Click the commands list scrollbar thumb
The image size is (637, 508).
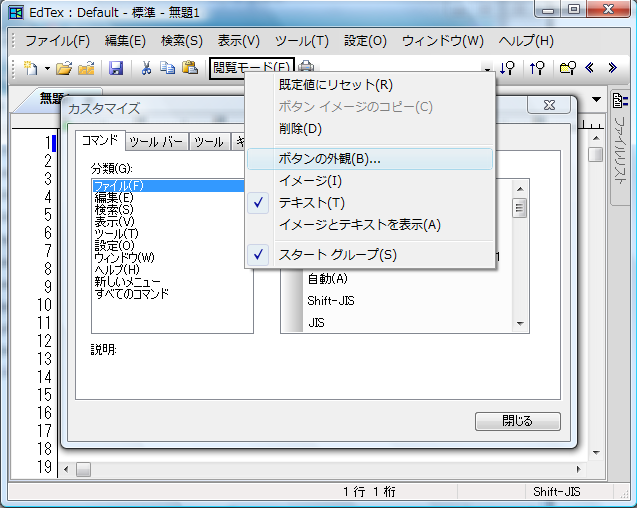click(x=520, y=208)
